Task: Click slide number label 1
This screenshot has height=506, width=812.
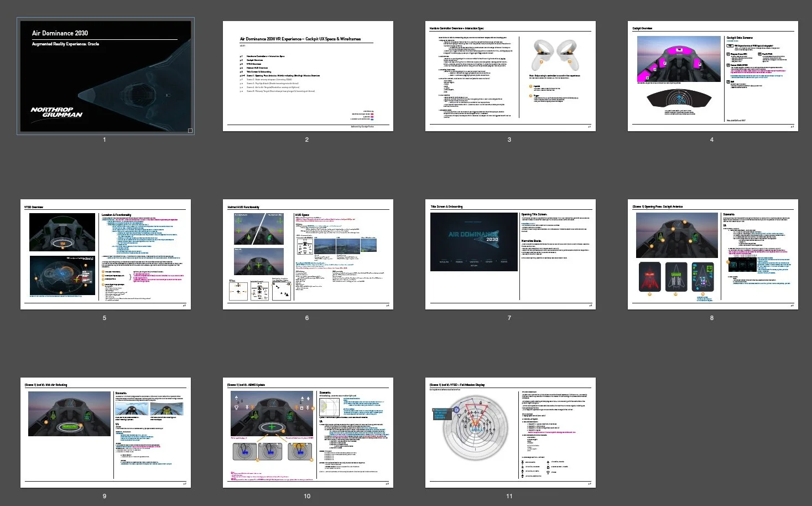Action: [105, 140]
